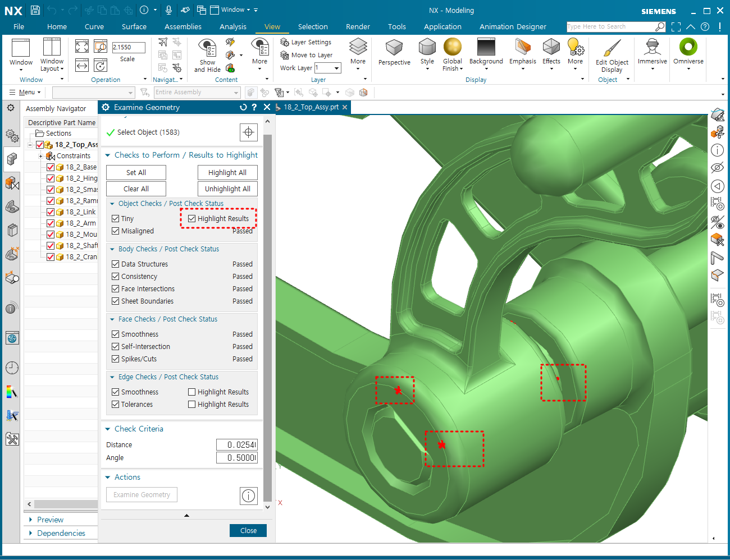The height and width of the screenshot is (560, 730).
Task: Click the Scale value field
Action: (129, 48)
